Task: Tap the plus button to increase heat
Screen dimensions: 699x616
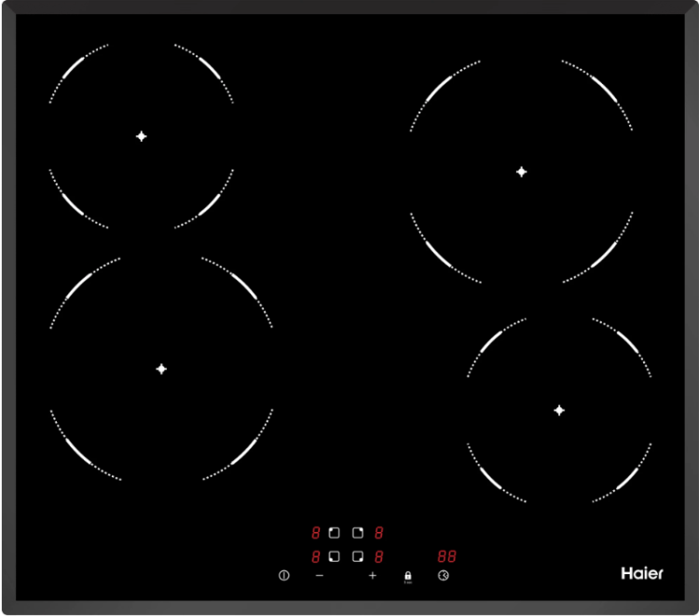Action: tap(373, 576)
